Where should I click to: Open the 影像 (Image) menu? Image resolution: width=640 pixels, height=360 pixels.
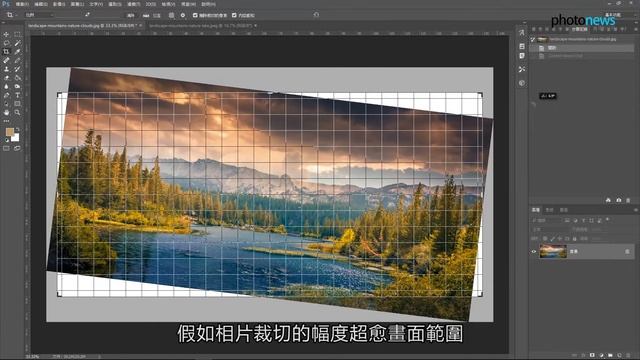point(59,4)
